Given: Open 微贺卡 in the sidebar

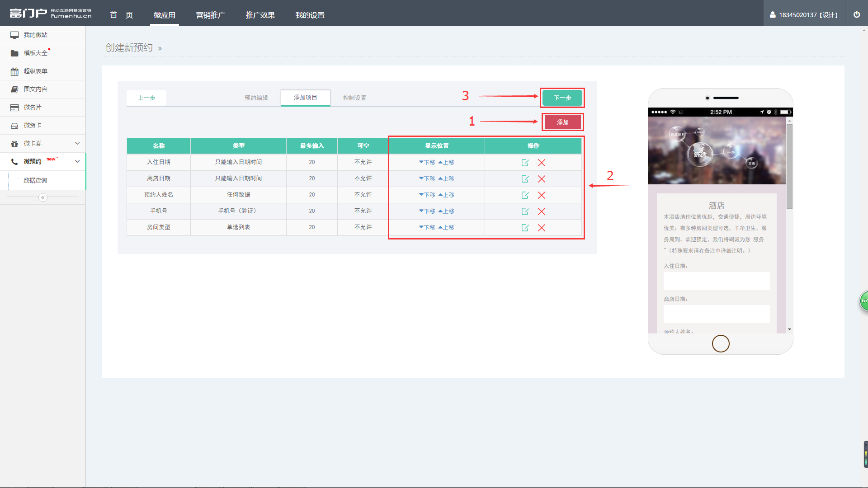Looking at the screenshot, I should [42, 125].
